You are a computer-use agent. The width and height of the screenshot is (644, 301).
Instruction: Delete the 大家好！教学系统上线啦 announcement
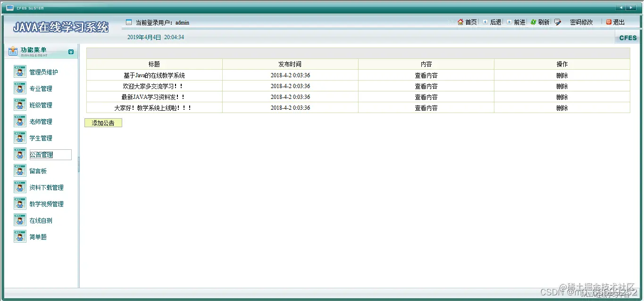tap(562, 108)
